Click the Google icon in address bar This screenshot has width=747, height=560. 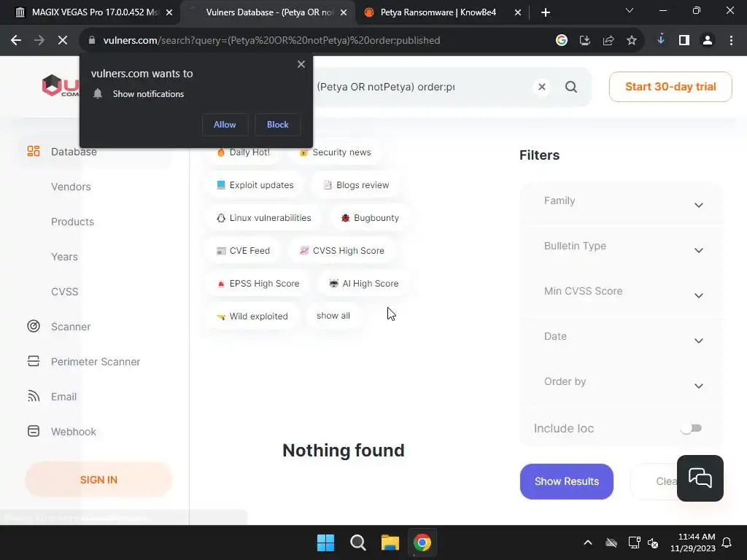pos(562,41)
